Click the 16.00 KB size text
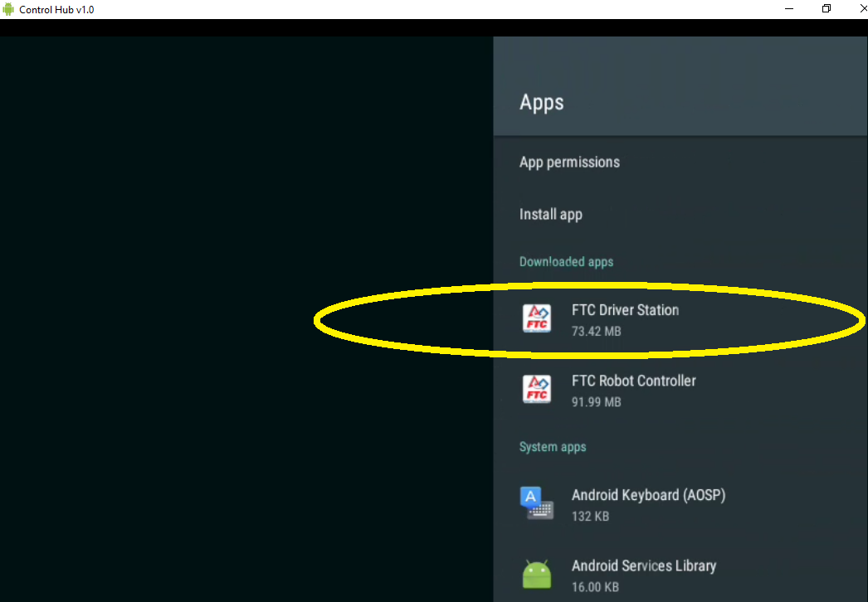 point(595,587)
